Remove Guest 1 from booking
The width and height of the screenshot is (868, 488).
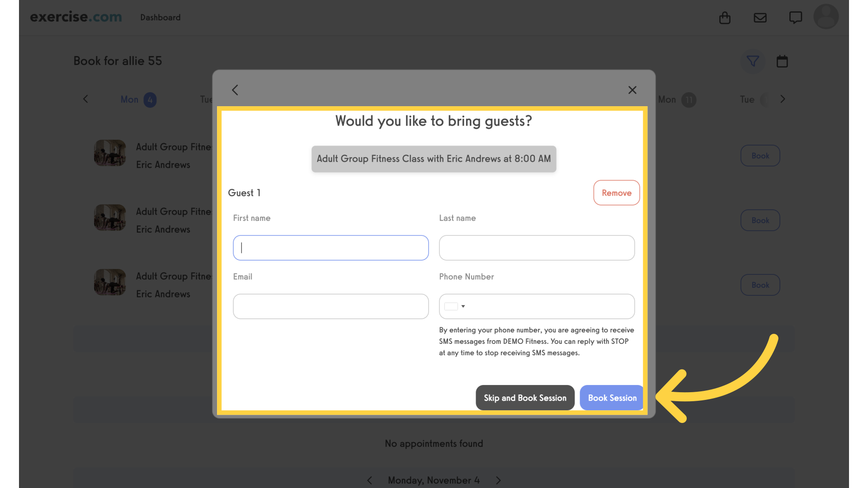coord(617,192)
